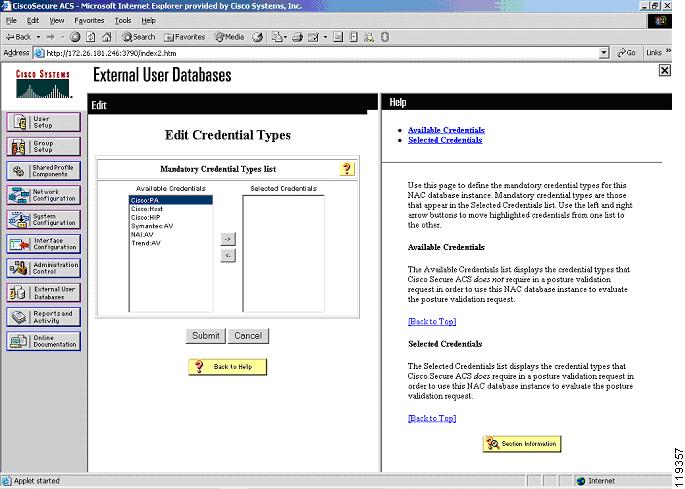Screen dimensions: 685x489
Task: Move credential right with arrow button
Action: pos(228,239)
